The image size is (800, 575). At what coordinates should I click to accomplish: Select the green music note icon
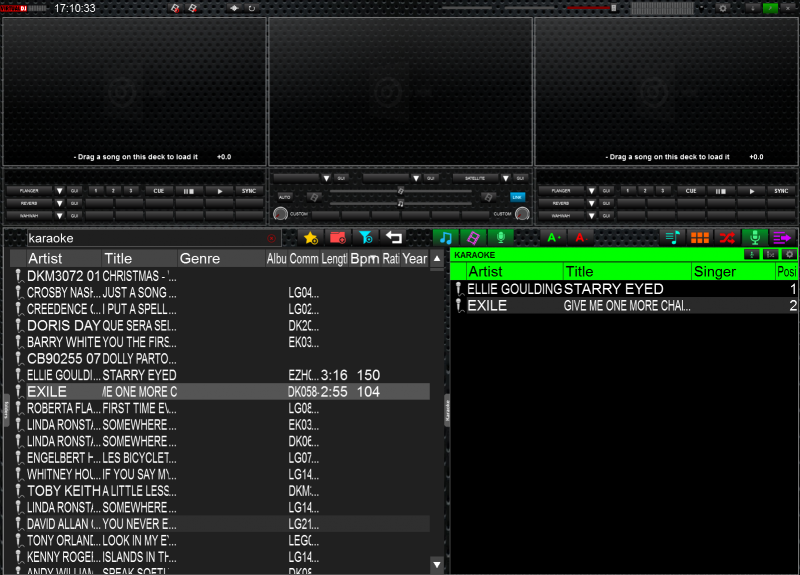click(x=445, y=238)
